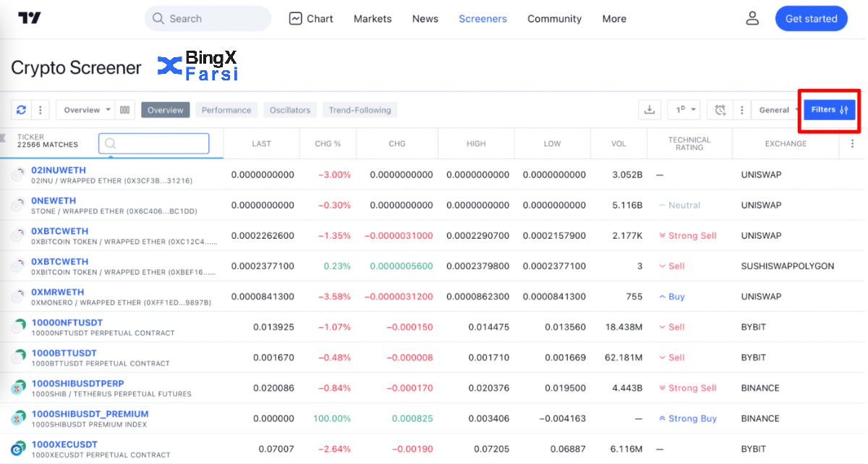Focus the ticker search box in the table header
Viewport: 868px width, 464px height.
tap(154, 143)
